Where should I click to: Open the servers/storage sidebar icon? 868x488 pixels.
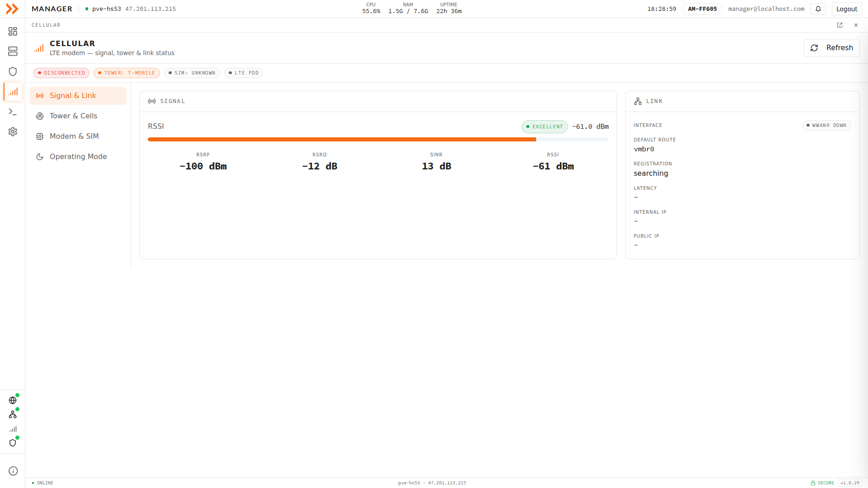tap(13, 52)
